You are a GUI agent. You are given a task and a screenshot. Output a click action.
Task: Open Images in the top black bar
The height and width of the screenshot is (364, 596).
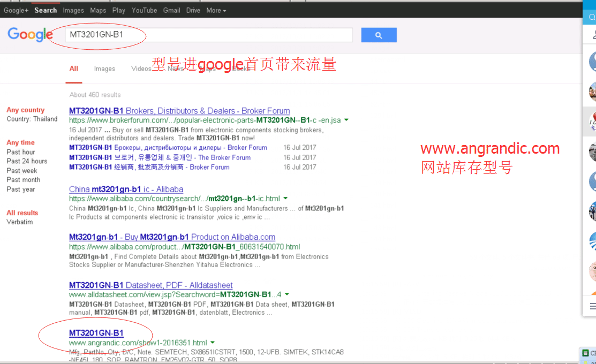point(73,10)
